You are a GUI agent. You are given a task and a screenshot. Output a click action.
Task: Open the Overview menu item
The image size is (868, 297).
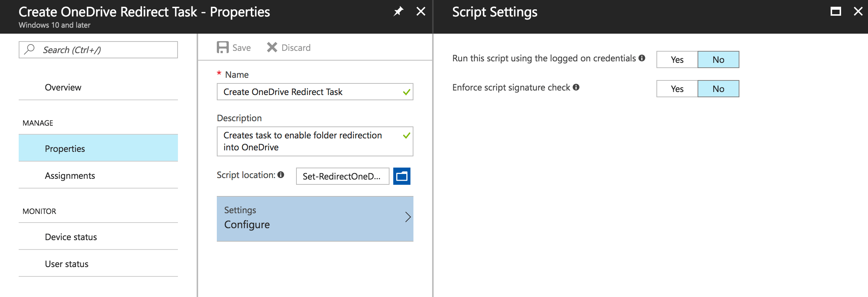click(98, 88)
